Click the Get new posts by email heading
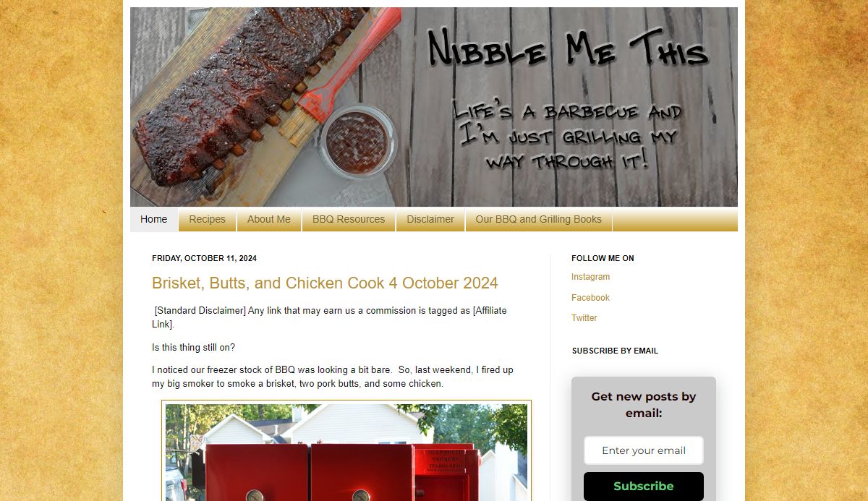The height and width of the screenshot is (501, 868). tap(644, 405)
